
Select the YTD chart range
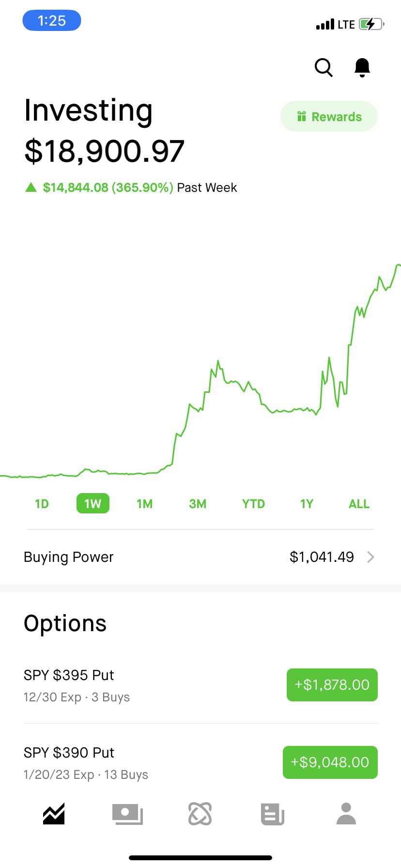tap(253, 504)
